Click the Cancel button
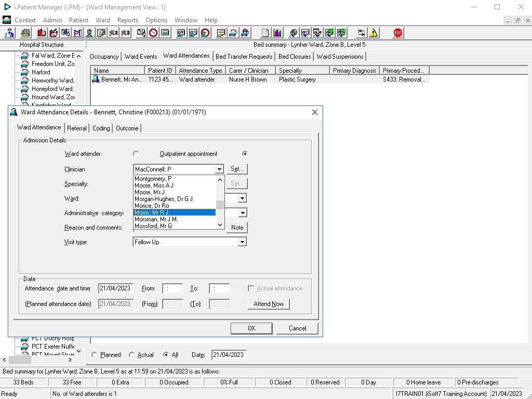 297,328
